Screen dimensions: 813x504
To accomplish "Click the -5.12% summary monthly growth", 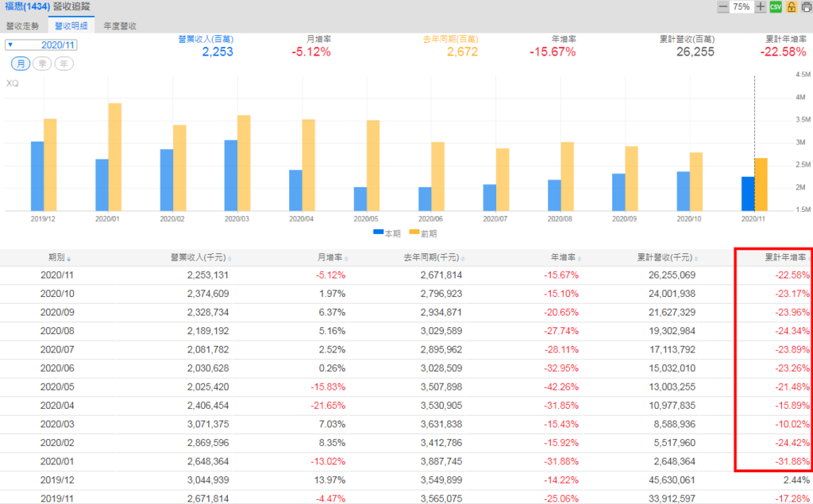I will [311, 52].
